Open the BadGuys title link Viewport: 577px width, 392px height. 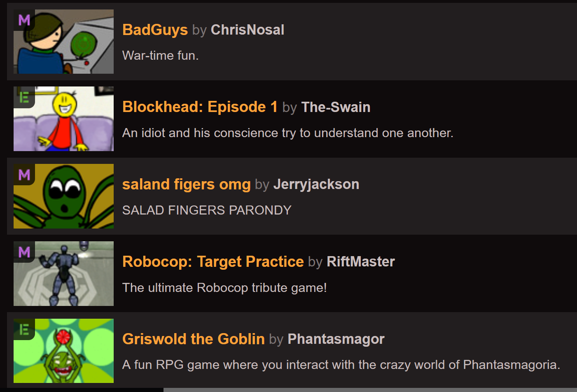(155, 30)
